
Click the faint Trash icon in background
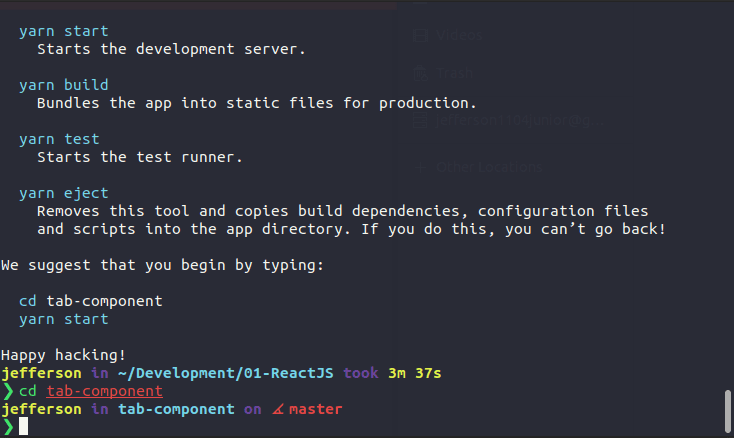pyautogui.click(x=421, y=73)
